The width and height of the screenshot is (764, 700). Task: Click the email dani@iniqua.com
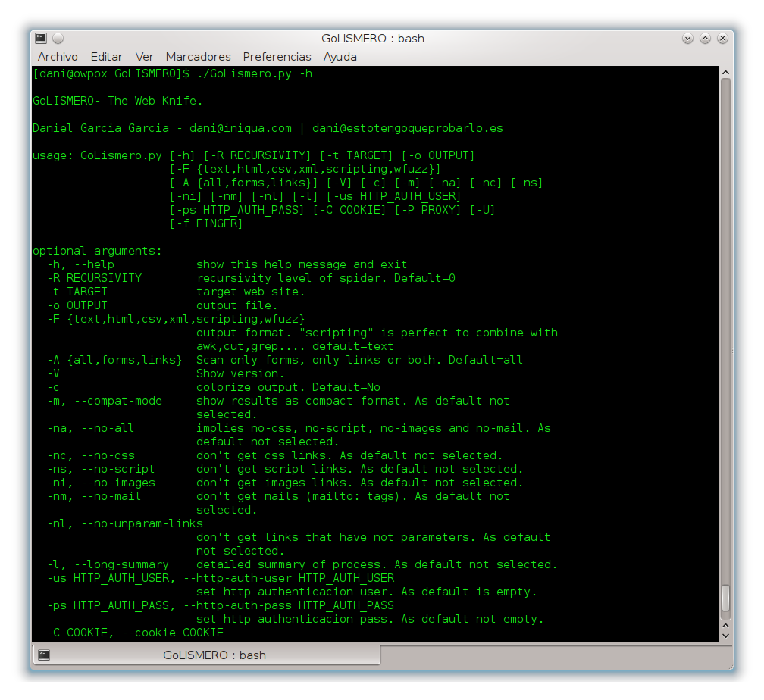tap(241, 128)
